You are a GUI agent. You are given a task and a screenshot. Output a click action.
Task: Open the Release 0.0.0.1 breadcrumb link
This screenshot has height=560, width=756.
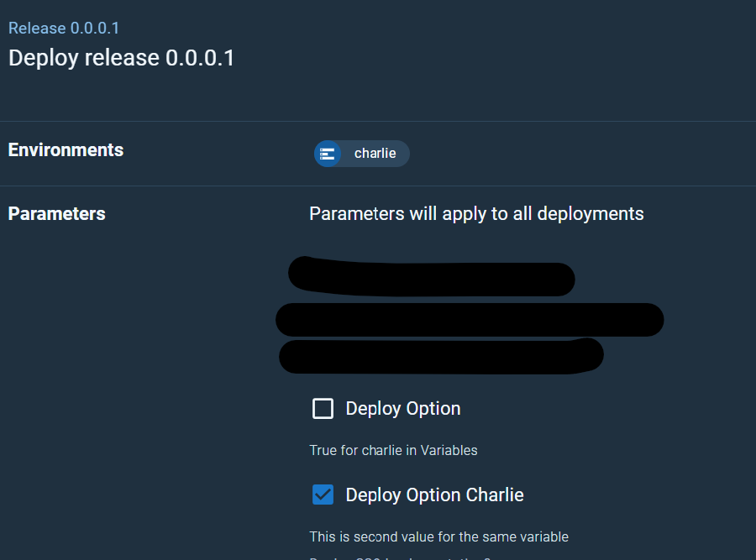(x=64, y=29)
